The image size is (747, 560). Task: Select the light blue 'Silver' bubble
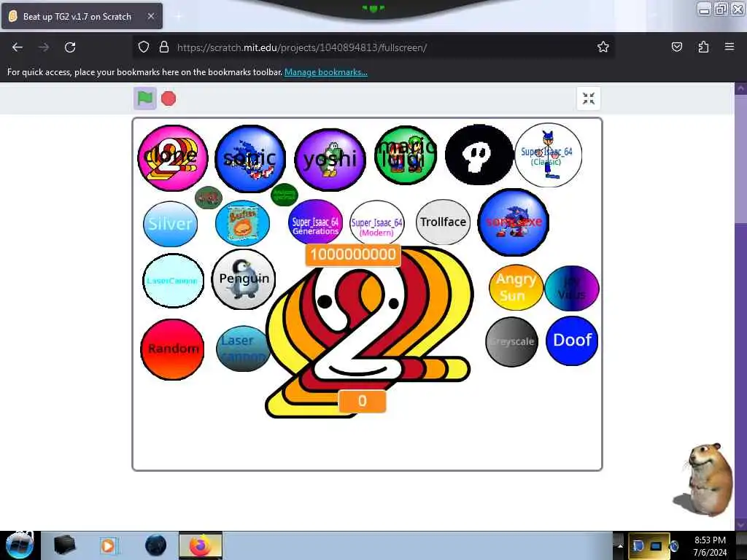(170, 224)
